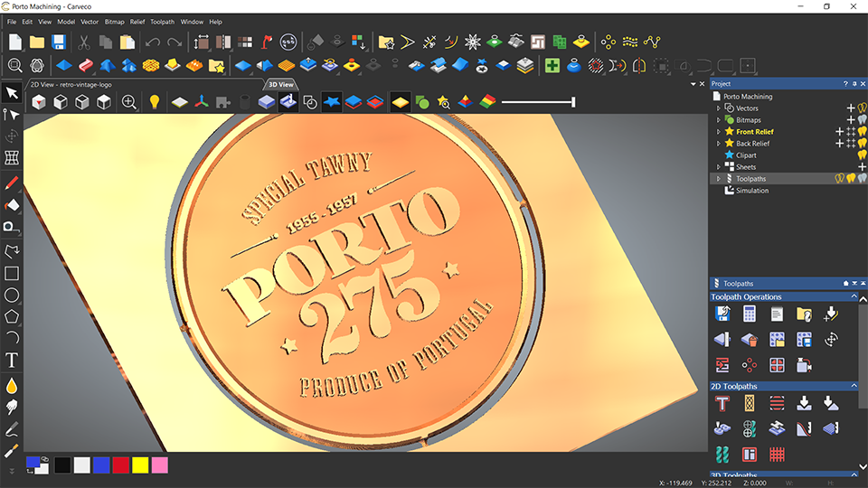This screenshot has height=488, width=868.
Task: Select Clipart in the Project tree
Action: (x=746, y=155)
